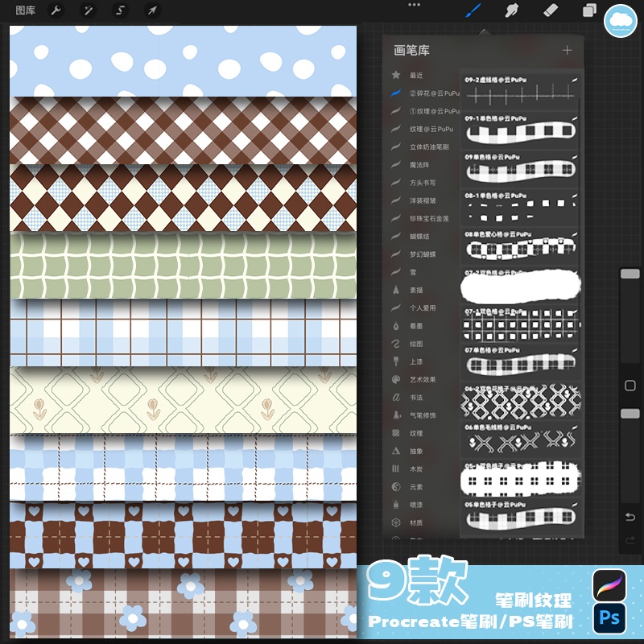
Task: Select the arrow Transform tool
Action: click(152, 10)
